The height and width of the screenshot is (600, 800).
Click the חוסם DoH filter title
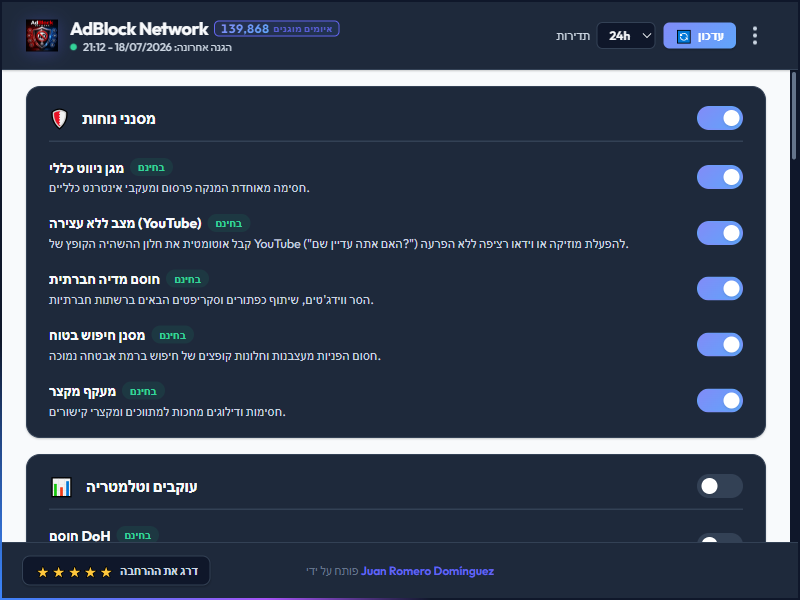[x=80, y=536]
